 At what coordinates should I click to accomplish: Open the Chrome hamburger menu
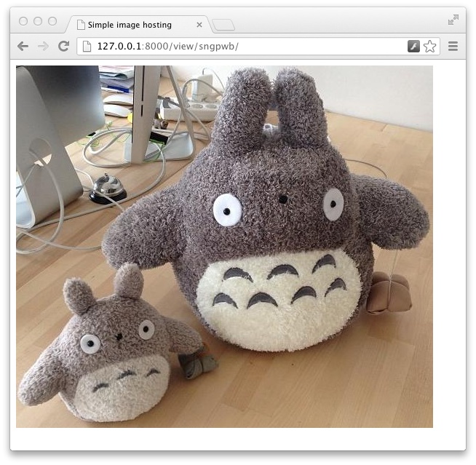[x=453, y=47]
